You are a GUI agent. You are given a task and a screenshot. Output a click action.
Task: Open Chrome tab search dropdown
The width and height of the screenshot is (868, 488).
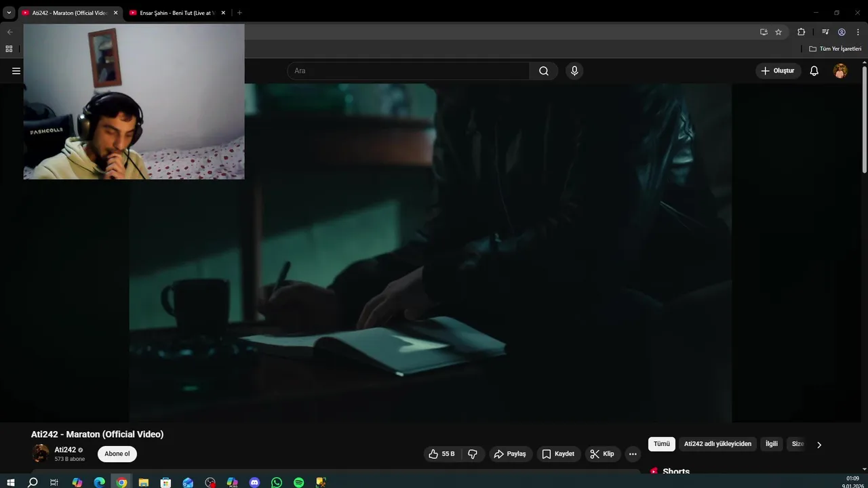coord(9,13)
